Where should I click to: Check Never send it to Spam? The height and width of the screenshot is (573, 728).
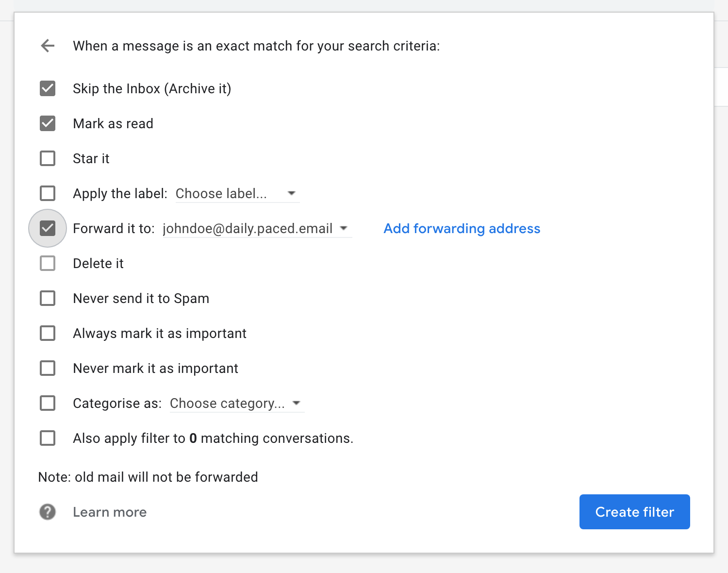pyautogui.click(x=47, y=298)
